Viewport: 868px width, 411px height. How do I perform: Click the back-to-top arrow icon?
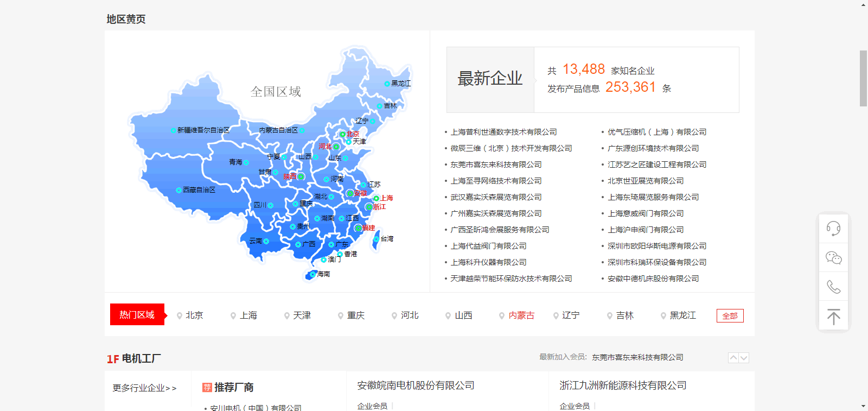pyautogui.click(x=833, y=317)
